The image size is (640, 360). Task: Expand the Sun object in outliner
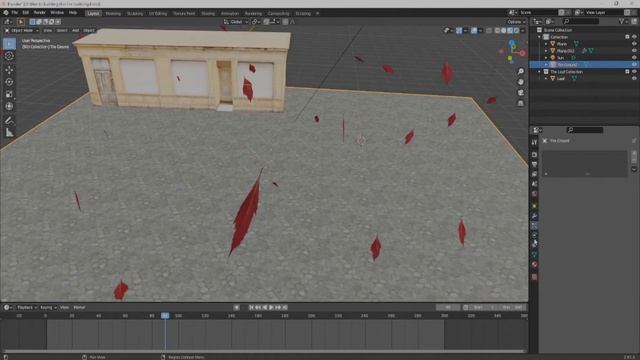[x=546, y=58]
